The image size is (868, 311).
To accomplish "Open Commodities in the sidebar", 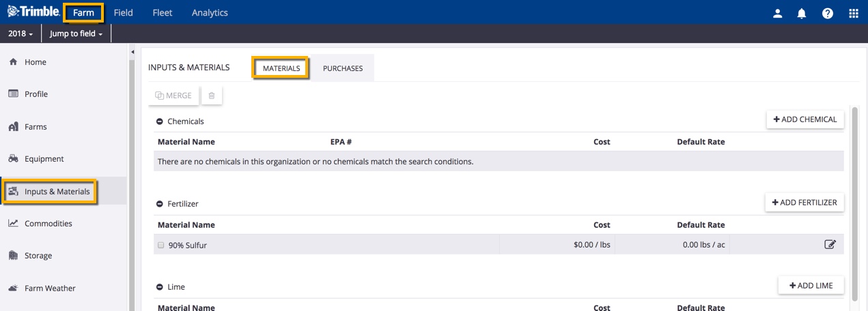I will 48,224.
